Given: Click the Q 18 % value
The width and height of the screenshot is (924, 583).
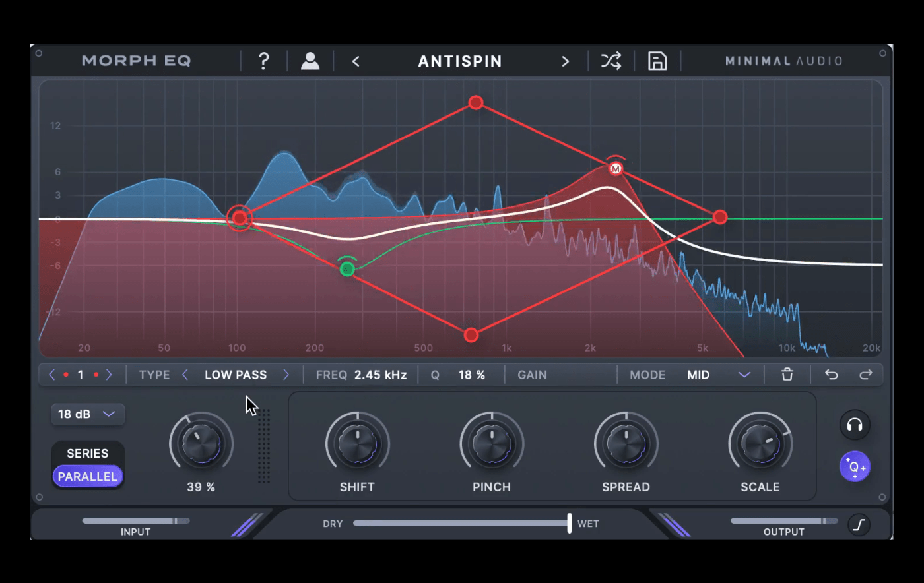Looking at the screenshot, I should coord(471,375).
